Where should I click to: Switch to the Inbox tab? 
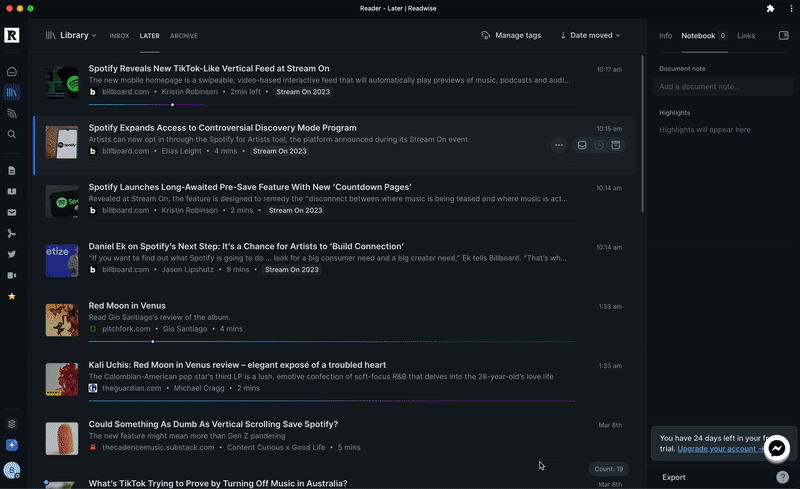tap(119, 36)
